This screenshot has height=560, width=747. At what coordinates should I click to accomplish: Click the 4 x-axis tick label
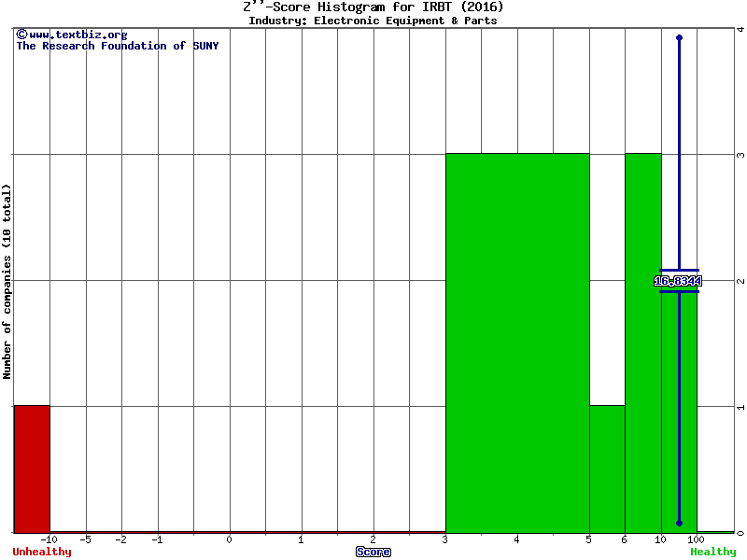click(x=517, y=539)
